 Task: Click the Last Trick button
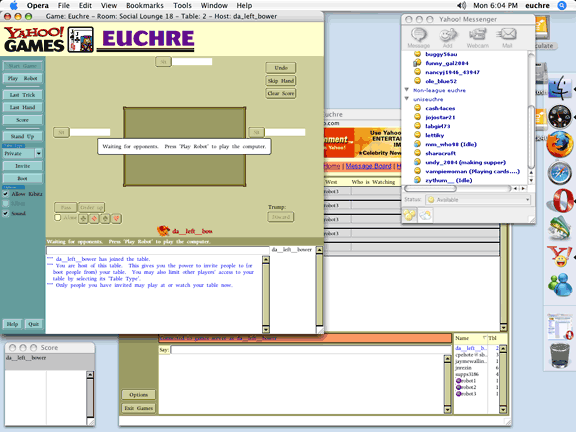pyautogui.click(x=22, y=95)
